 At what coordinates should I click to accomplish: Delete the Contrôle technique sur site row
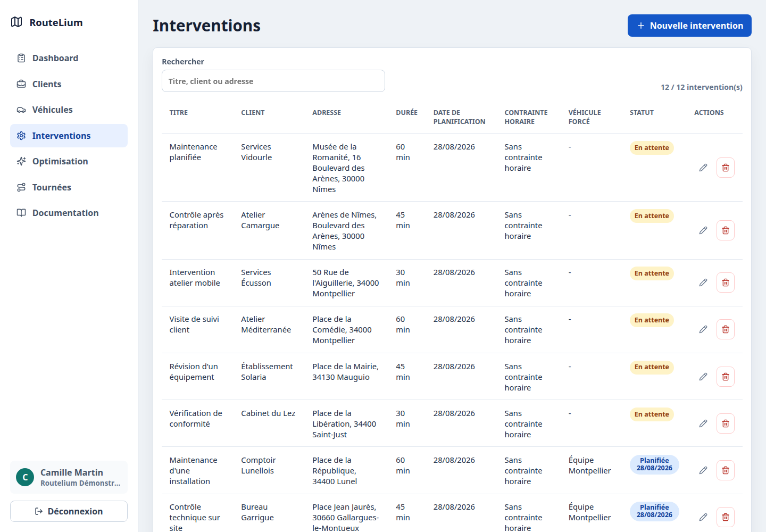click(x=726, y=517)
